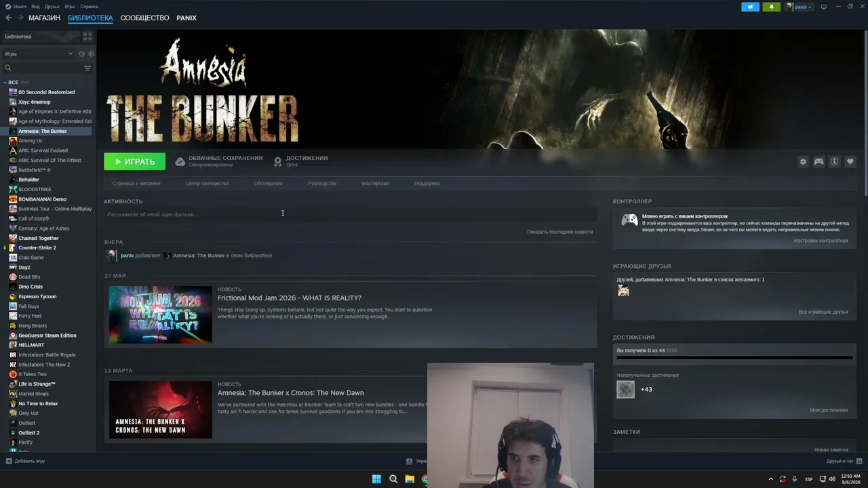Click Новая заметка button
This screenshot has height=488, width=868.
click(x=831, y=449)
